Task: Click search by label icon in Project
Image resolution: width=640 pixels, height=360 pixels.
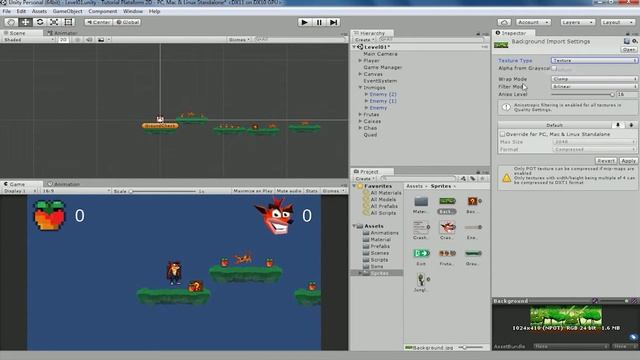Action: pyautogui.click(x=473, y=178)
